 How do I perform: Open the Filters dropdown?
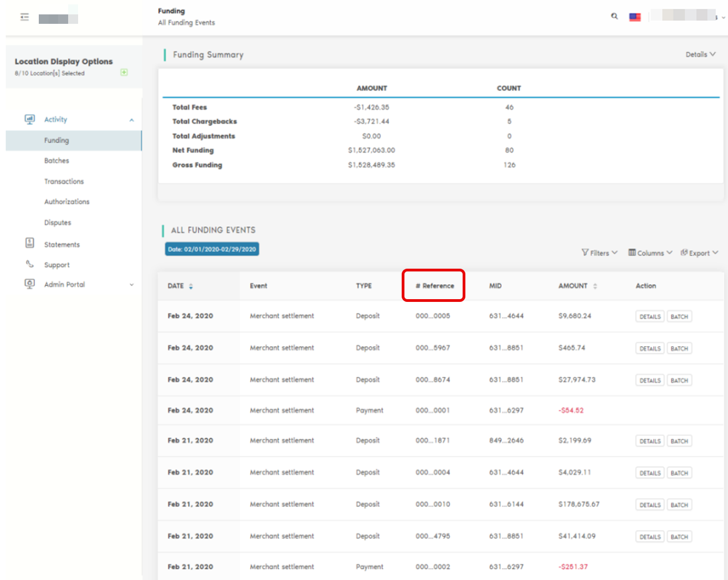tap(599, 253)
